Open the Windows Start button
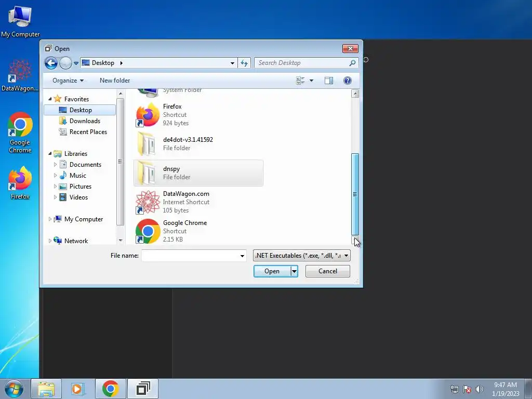Viewport: 532px width, 399px height. [14, 389]
